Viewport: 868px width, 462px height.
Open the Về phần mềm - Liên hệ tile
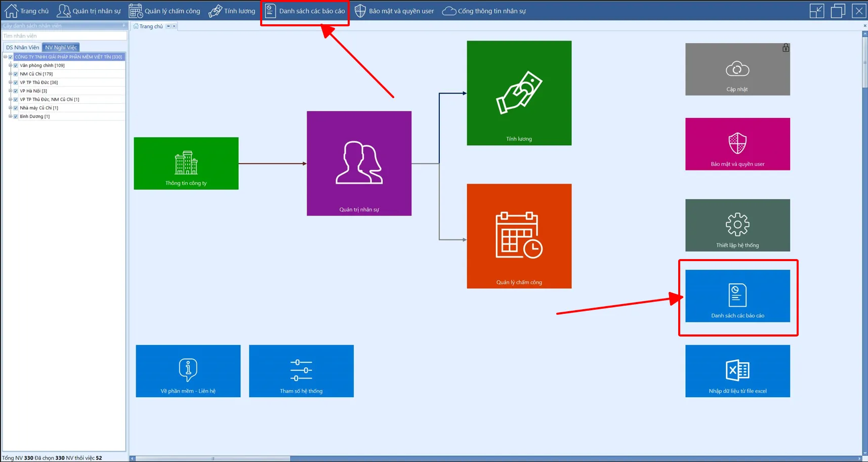pos(188,371)
